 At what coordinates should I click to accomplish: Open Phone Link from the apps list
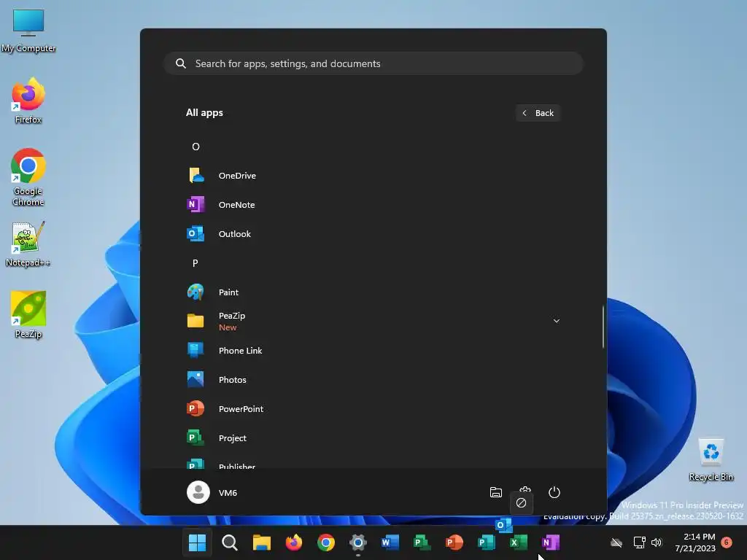[373, 351]
